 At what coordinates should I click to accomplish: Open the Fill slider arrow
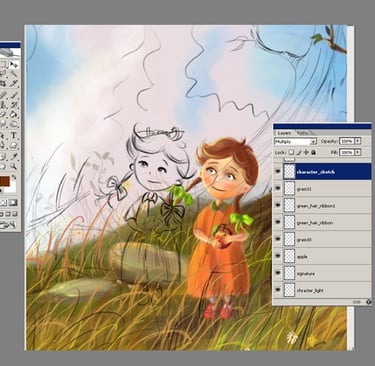(358, 152)
